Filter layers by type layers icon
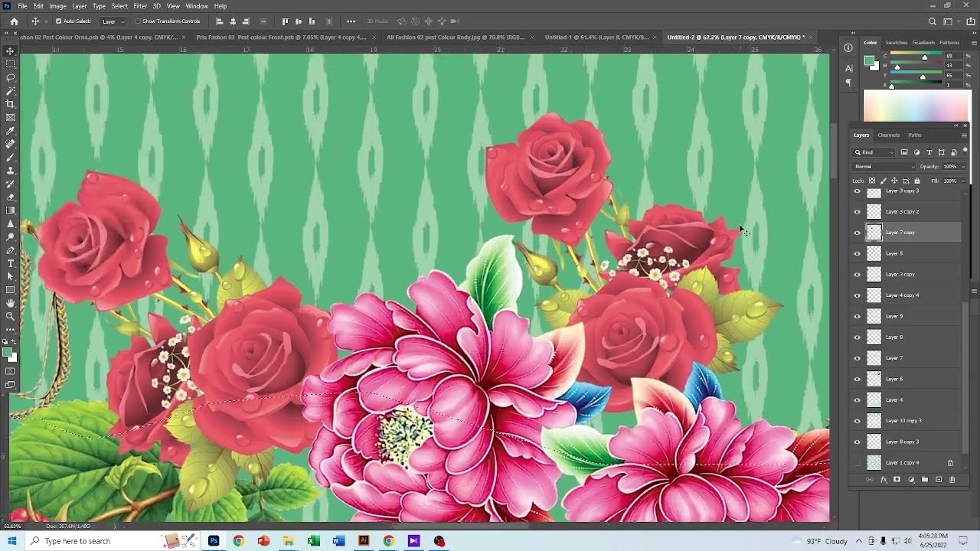Viewport: 980px width, 551px height. [x=929, y=152]
